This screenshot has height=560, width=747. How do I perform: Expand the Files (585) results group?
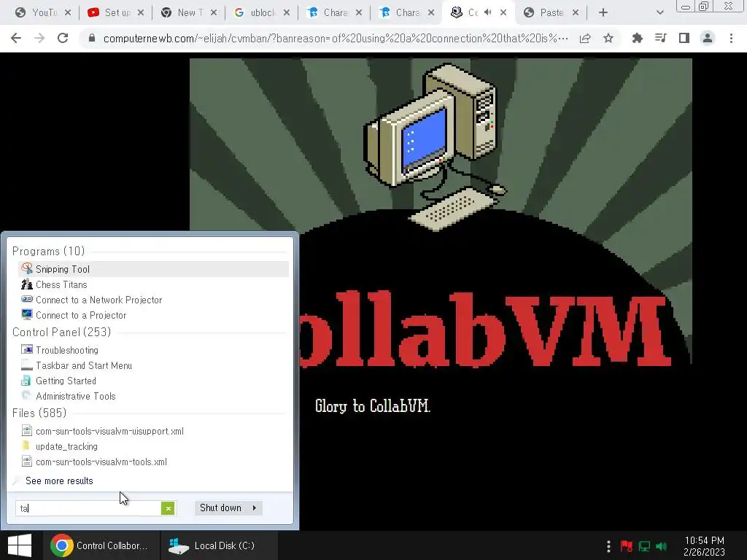tap(39, 413)
